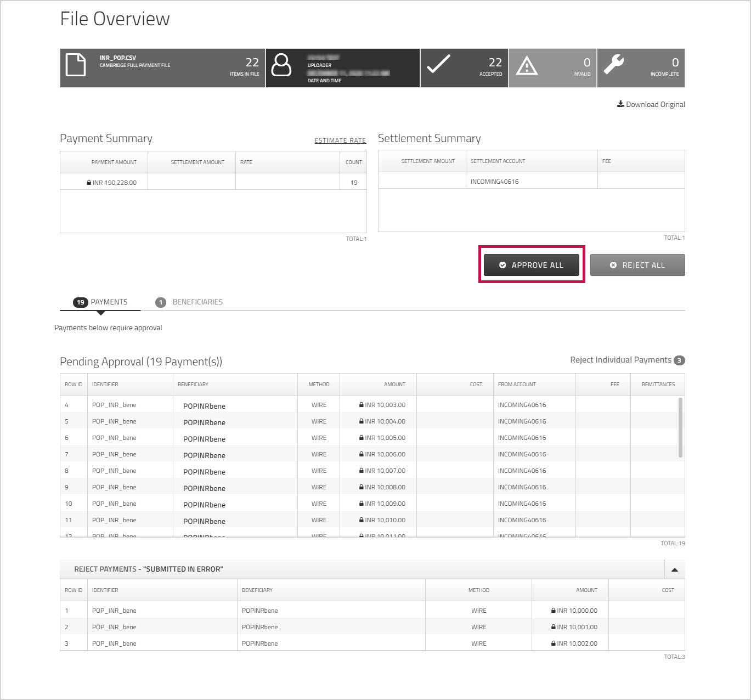Switch to the Payments tab
Screen dimensions: 751x700
[x=100, y=302]
